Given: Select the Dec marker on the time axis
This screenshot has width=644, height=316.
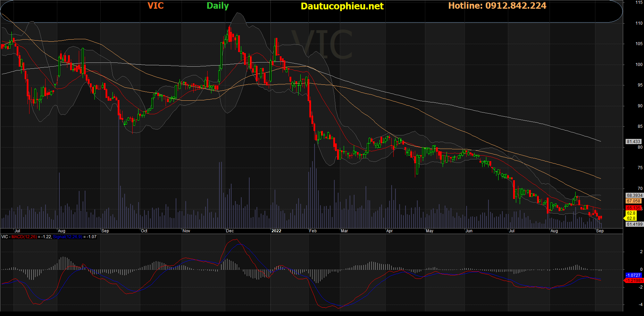Looking at the screenshot, I should [x=230, y=231].
